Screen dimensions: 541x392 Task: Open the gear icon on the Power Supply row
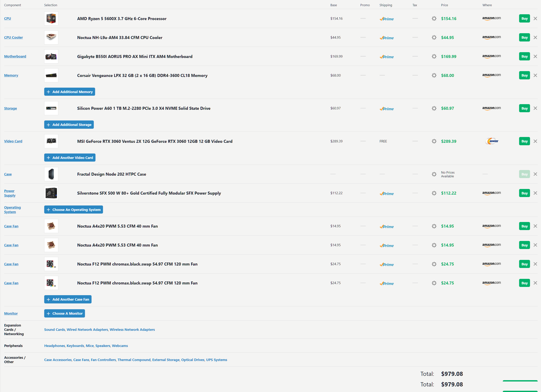pyautogui.click(x=434, y=193)
